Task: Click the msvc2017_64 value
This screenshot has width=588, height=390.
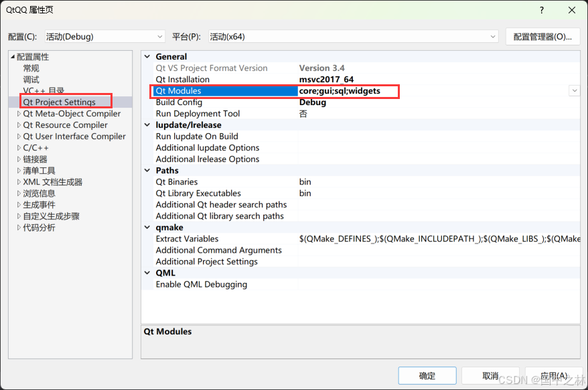Action: tap(326, 80)
